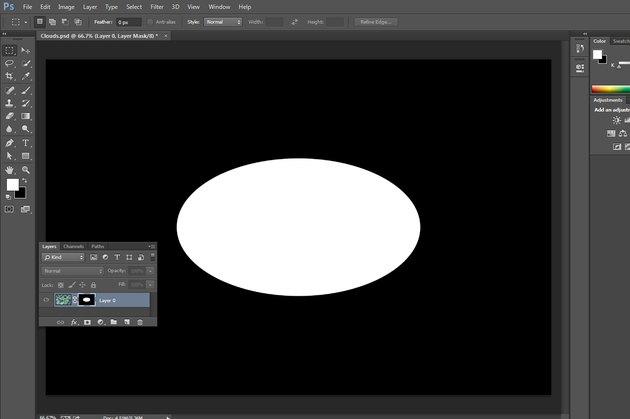Choose Subtract from selection mode

pyautogui.click(x=65, y=22)
